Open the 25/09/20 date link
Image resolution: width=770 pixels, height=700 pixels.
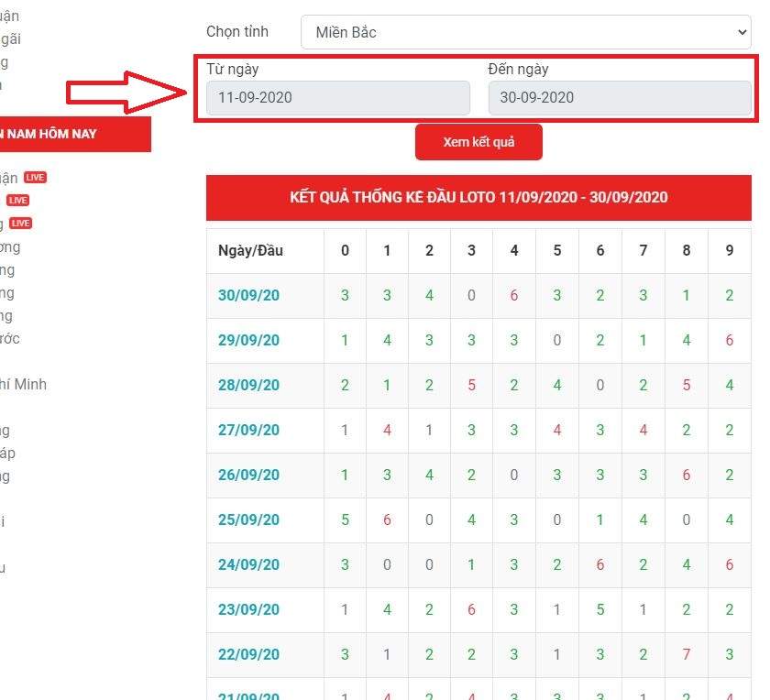click(x=248, y=520)
